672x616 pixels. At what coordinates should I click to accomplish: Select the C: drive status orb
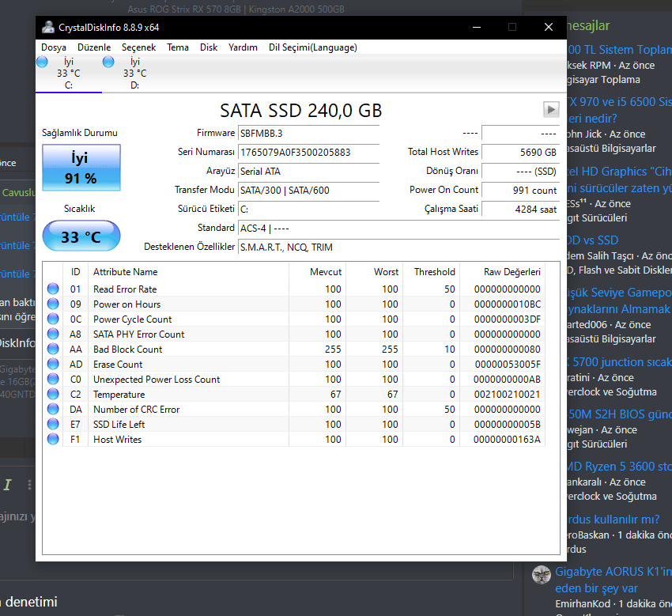click(x=42, y=62)
